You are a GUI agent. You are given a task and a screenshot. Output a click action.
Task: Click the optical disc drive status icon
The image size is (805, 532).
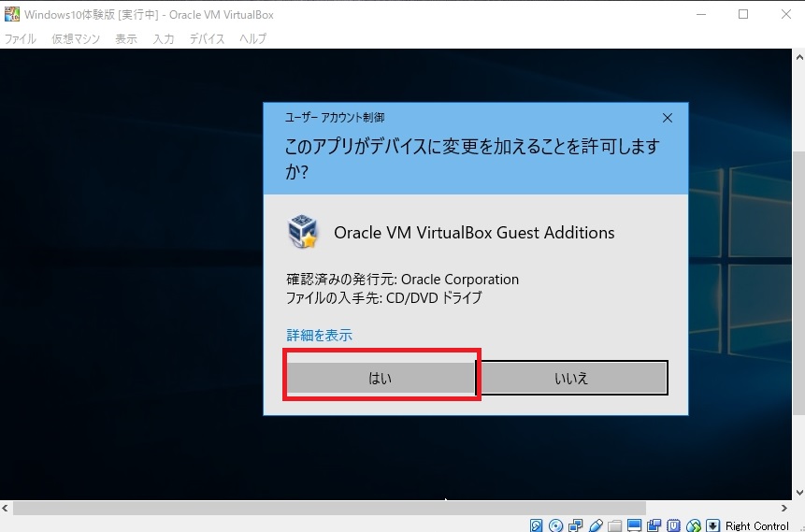(555, 525)
